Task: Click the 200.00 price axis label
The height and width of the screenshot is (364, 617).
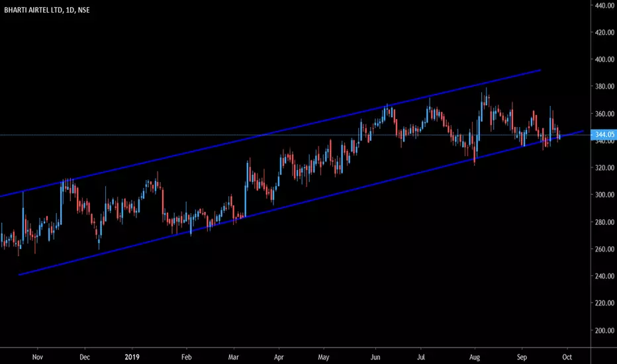Action: tap(605, 330)
